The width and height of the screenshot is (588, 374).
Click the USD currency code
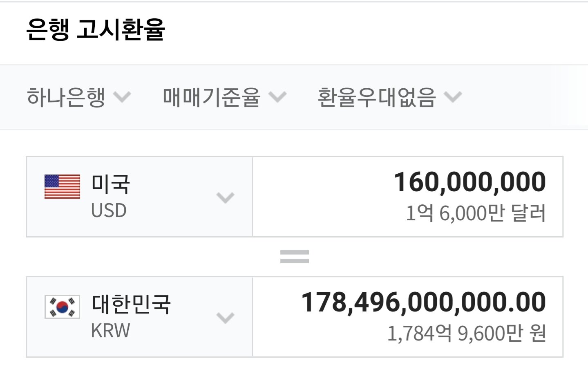click(x=109, y=211)
